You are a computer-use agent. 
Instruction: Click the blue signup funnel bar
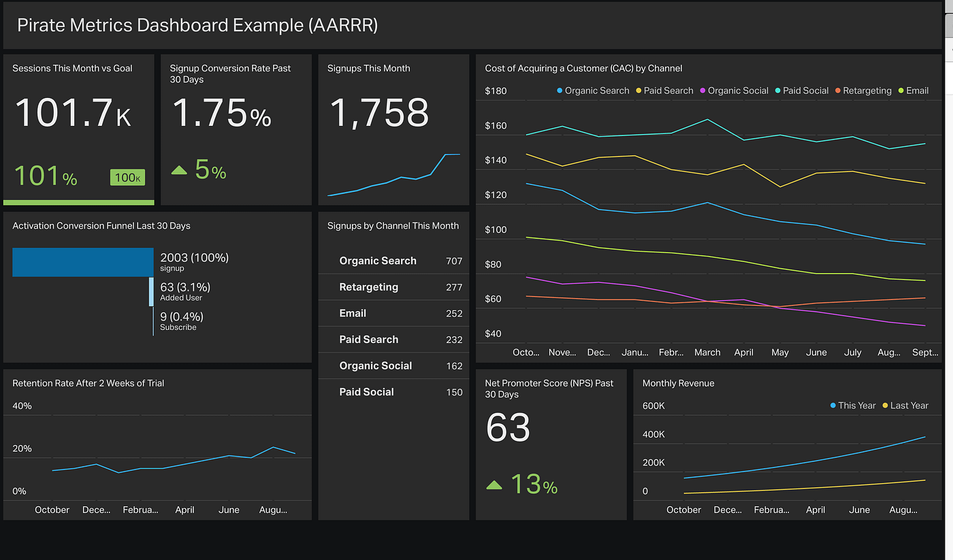click(83, 262)
